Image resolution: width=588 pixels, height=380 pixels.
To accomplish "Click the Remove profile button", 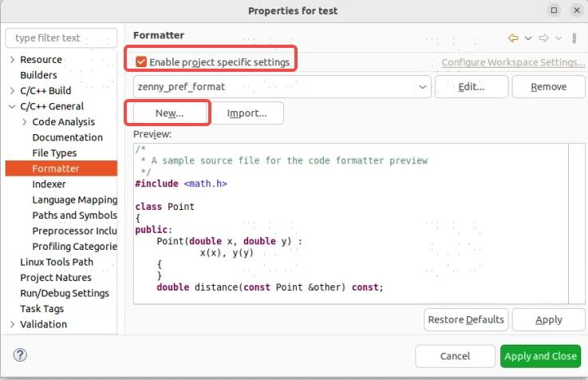I will (x=548, y=87).
